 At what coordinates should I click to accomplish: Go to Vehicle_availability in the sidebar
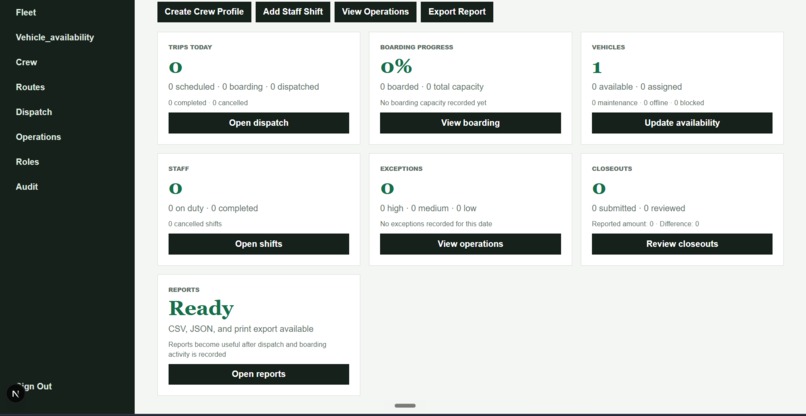coord(54,38)
